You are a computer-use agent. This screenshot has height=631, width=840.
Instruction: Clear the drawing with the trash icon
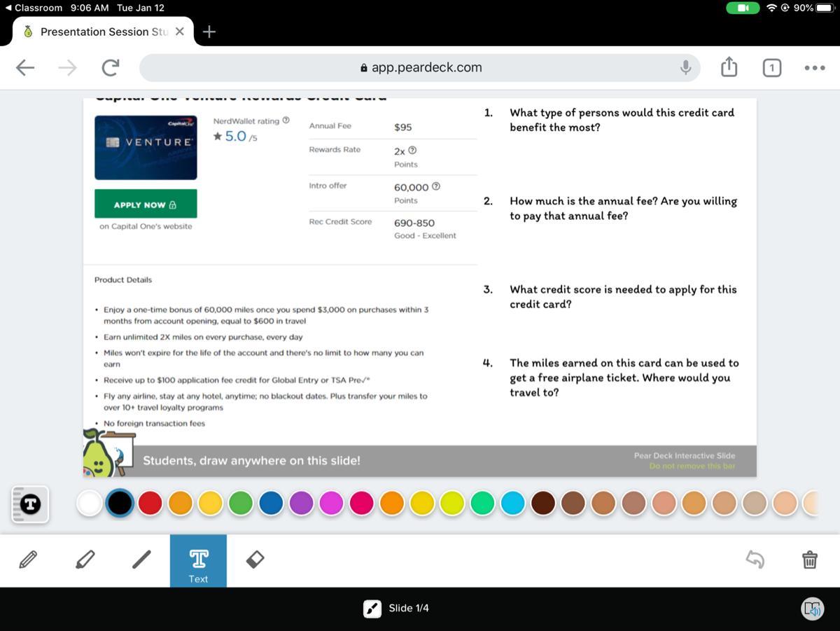[x=809, y=560]
